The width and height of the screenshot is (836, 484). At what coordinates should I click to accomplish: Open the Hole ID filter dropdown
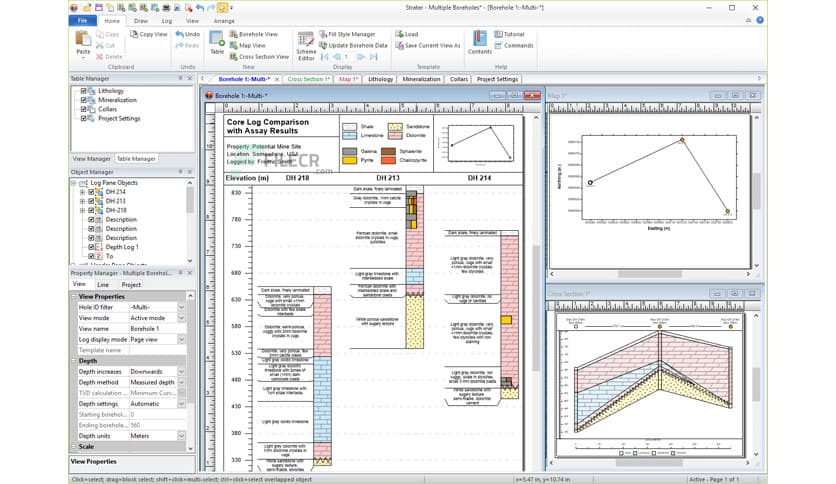click(181, 307)
